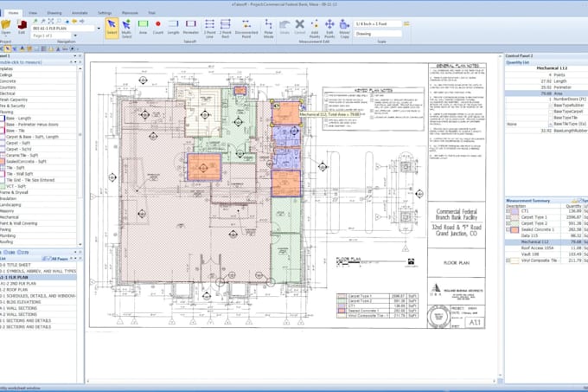The image size is (588, 392).
Task: Open the BaseTileType None dropdown
Action: 550,124
